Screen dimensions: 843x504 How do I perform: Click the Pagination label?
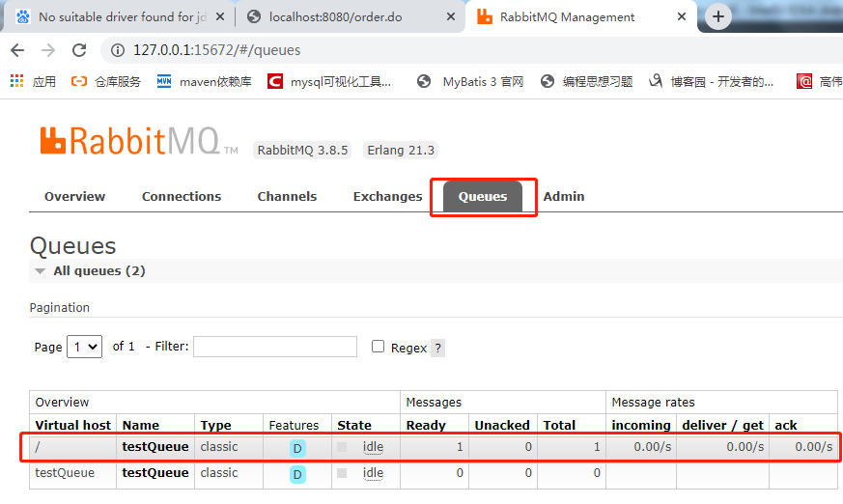click(60, 308)
